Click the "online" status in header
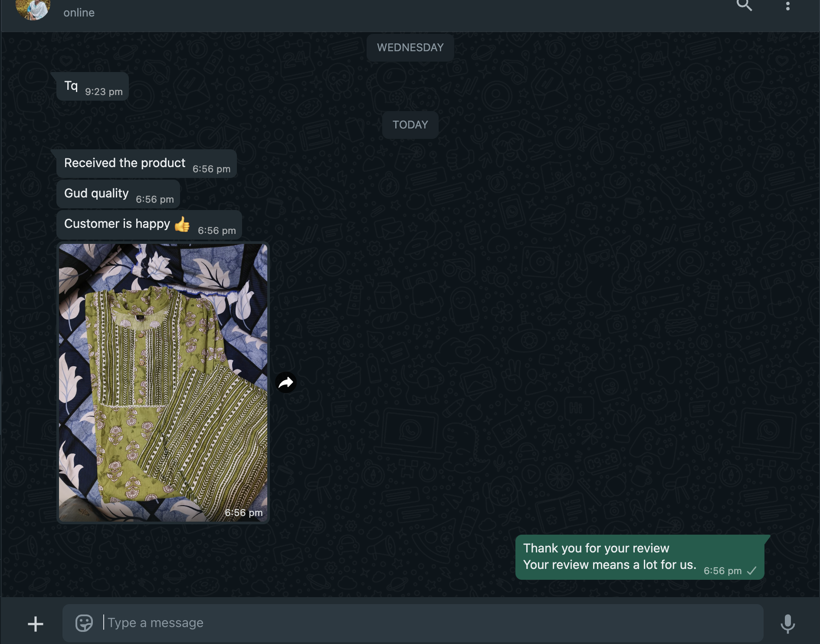The width and height of the screenshot is (820, 644). click(79, 13)
